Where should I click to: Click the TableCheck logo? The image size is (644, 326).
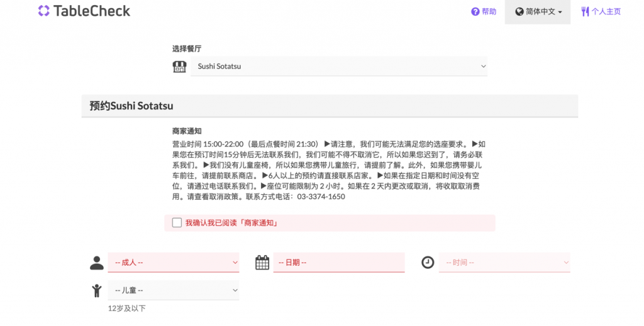[84, 11]
